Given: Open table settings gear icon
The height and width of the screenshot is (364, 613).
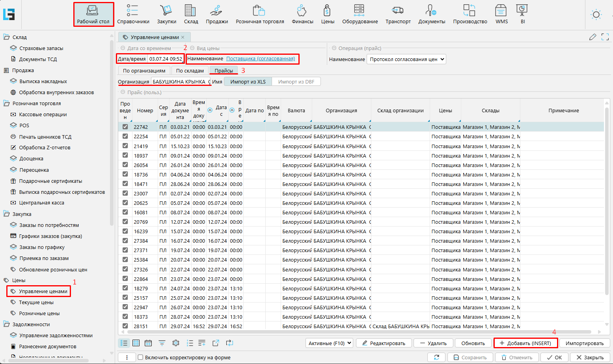Looking at the screenshot, I should (176, 343).
